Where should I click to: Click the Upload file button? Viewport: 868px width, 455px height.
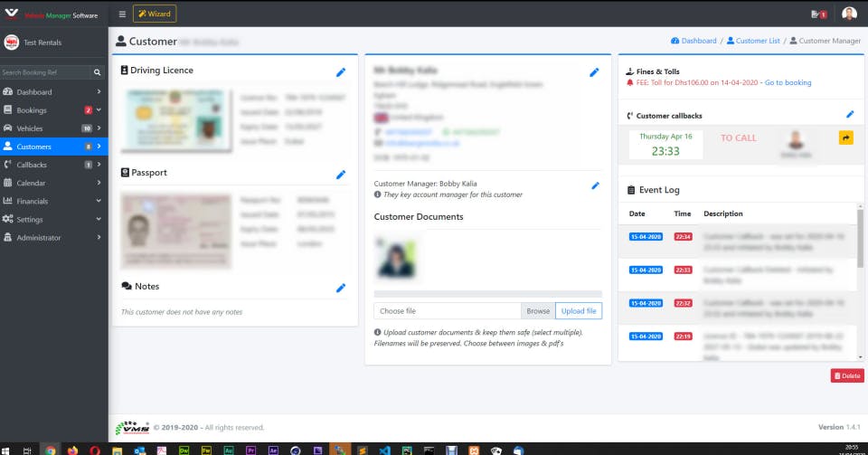[x=579, y=311]
